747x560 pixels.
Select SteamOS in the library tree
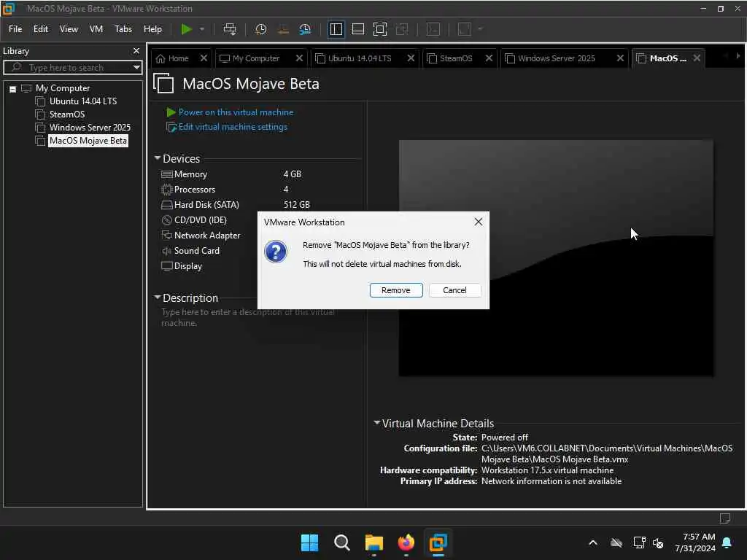click(66, 114)
